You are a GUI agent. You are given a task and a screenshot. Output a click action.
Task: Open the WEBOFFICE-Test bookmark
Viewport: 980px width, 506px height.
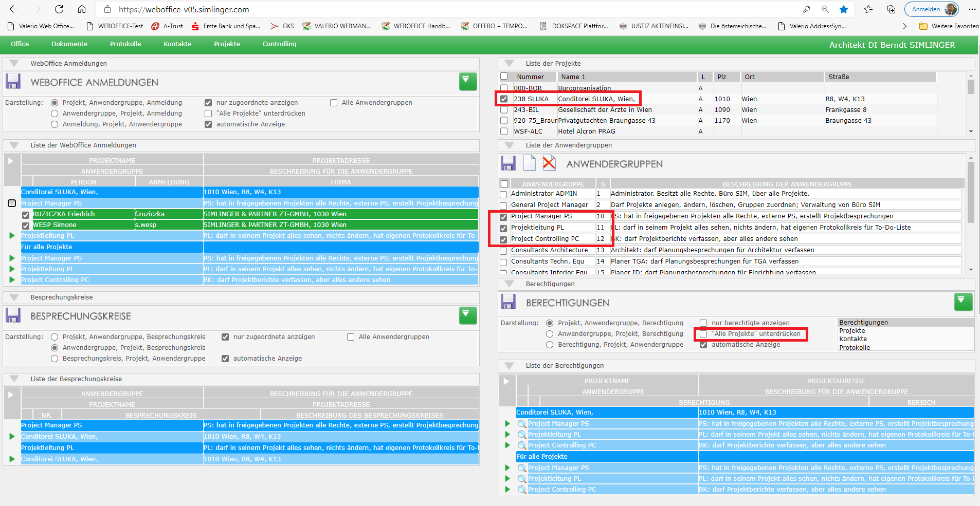115,26
